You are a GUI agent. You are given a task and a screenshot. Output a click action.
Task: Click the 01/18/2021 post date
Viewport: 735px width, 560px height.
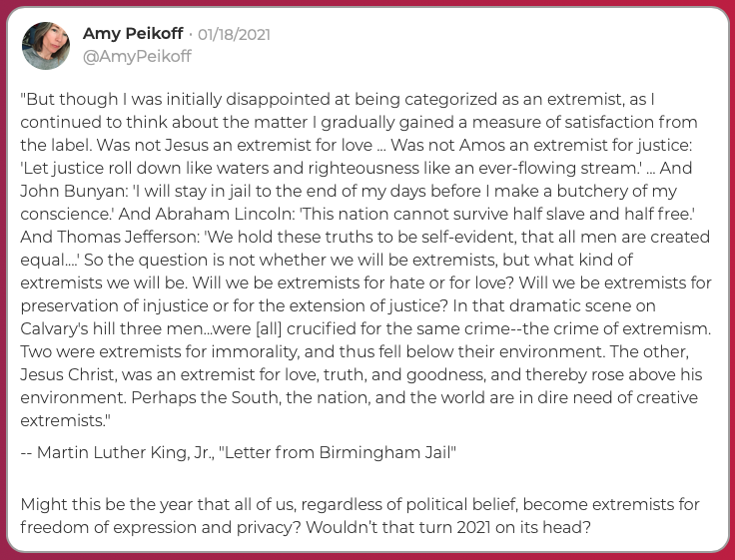point(235,35)
